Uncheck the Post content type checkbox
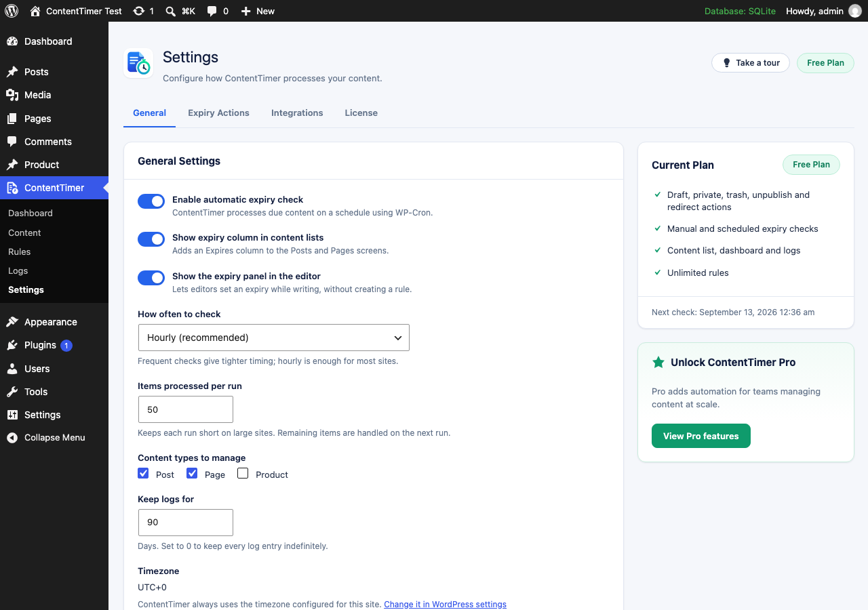868x610 pixels. [x=143, y=473]
